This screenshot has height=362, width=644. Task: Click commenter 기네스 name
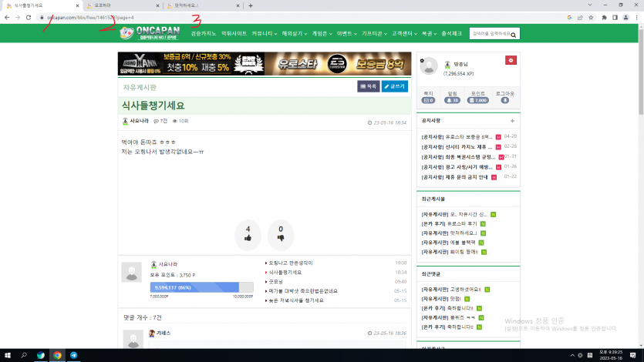tap(164, 334)
